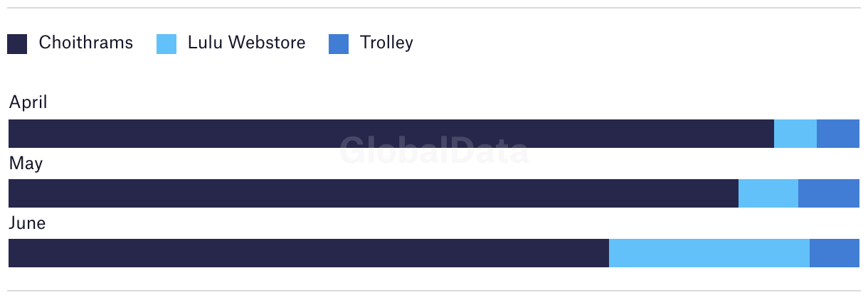Toggle the Lulu Webstore legend label
Image resolution: width=868 pixels, height=300 pixels.
tap(247, 43)
